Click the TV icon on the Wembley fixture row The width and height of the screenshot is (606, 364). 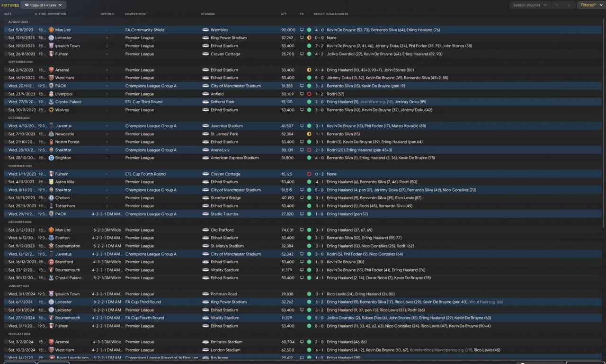(302, 30)
